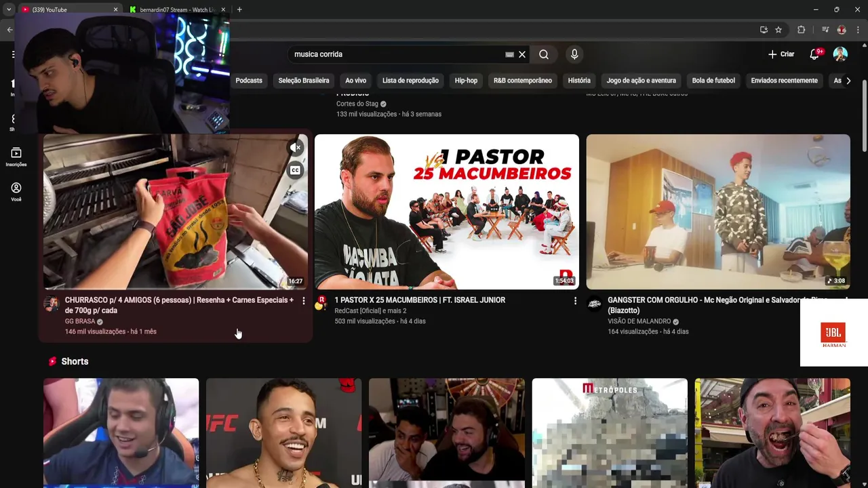Click the GG BRASA channel avatar
Viewport: 868px width, 488px height.
click(51, 303)
